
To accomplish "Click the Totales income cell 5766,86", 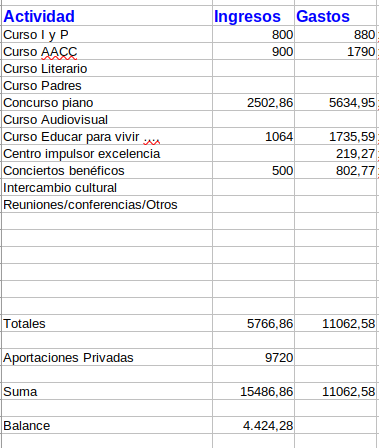I will point(253,323).
